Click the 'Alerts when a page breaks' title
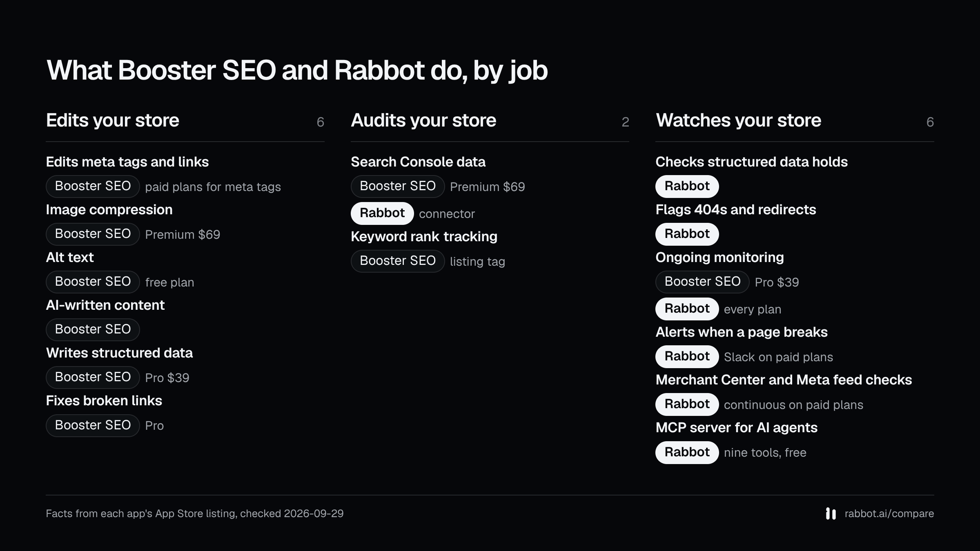The image size is (980, 551). [742, 332]
